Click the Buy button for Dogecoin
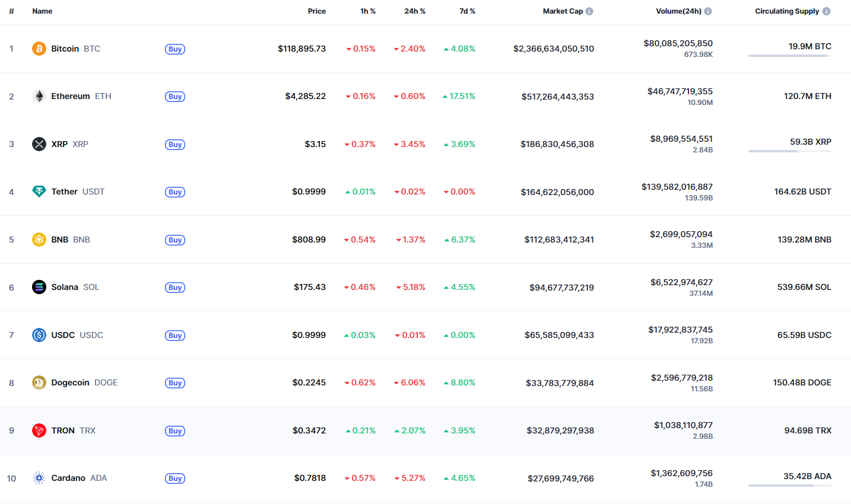The width and height of the screenshot is (851, 504). click(175, 383)
